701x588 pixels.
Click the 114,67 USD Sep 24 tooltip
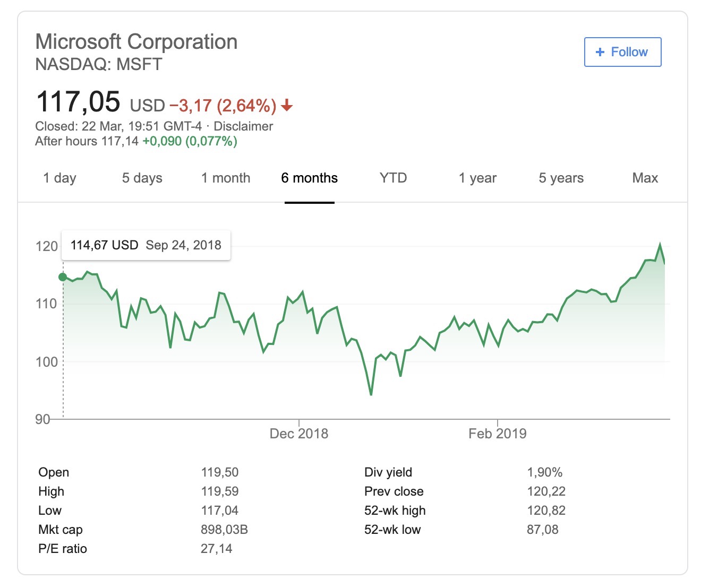[x=146, y=245]
